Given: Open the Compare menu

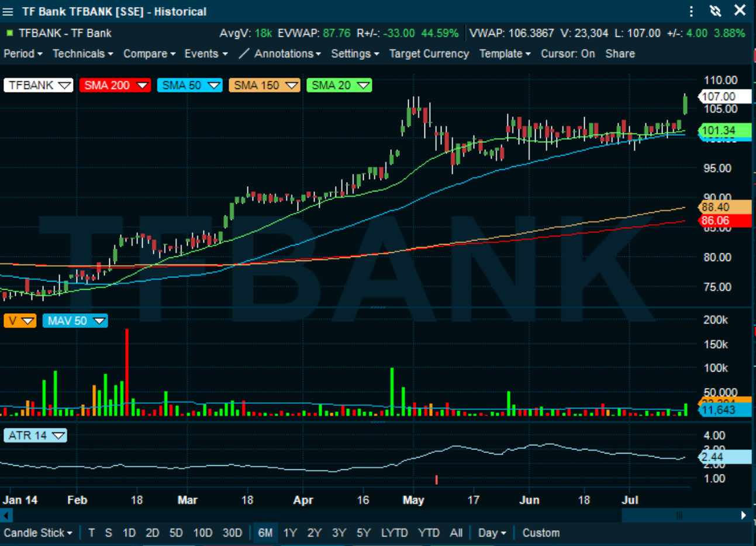Looking at the screenshot, I should coord(149,54).
